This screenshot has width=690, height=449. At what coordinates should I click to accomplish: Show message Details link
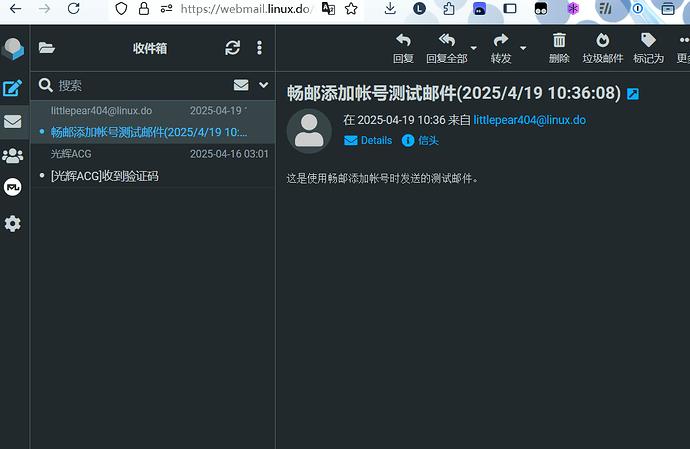[x=368, y=140]
